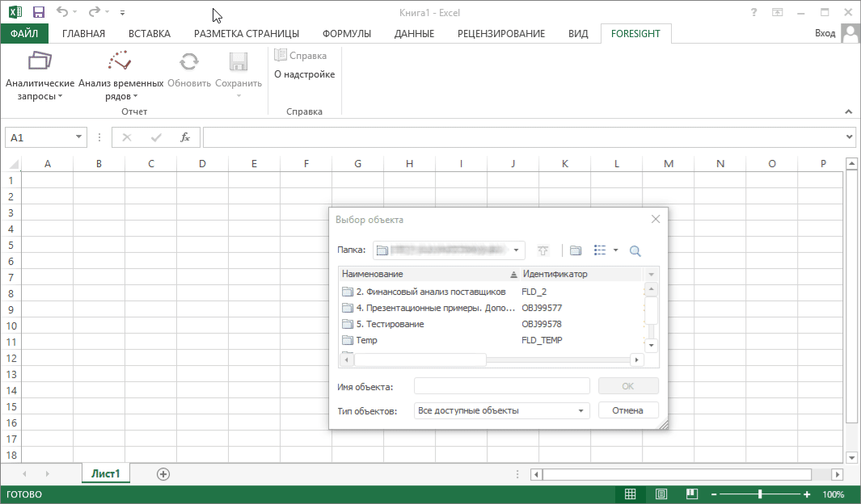Click the save icon in quick access toolbar
This screenshot has width=861, height=504.
click(38, 12)
